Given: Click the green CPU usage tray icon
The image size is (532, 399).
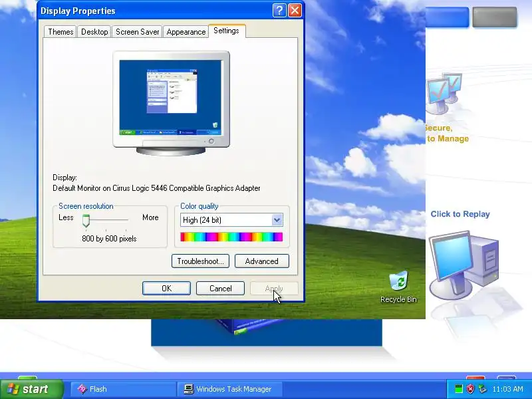Looking at the screenshot, I should click(x=459, y=389).
